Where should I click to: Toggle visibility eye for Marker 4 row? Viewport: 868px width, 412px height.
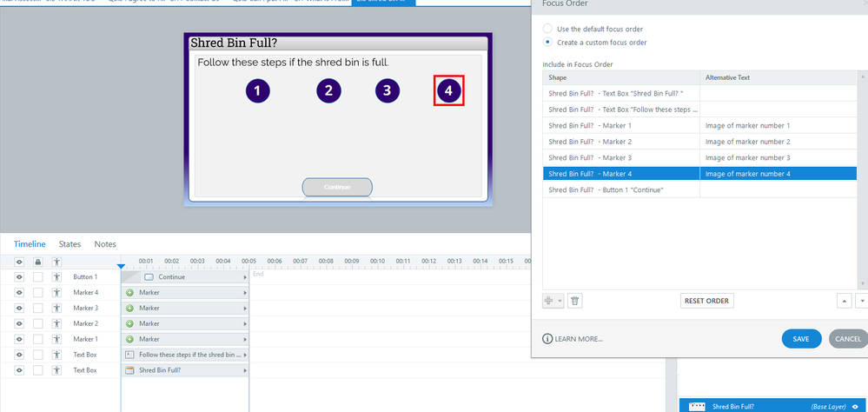pos(19,292)
